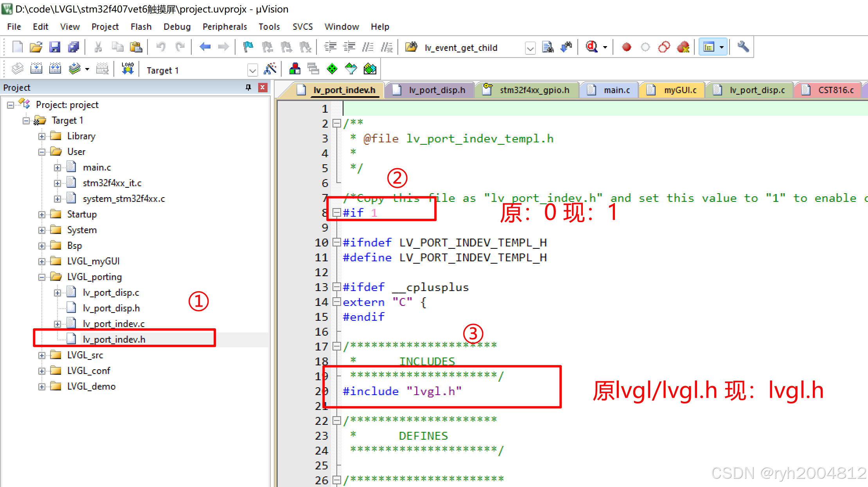Save all open files
The height and width of the screenshot is (487, 868).
(x=74, y=47)
